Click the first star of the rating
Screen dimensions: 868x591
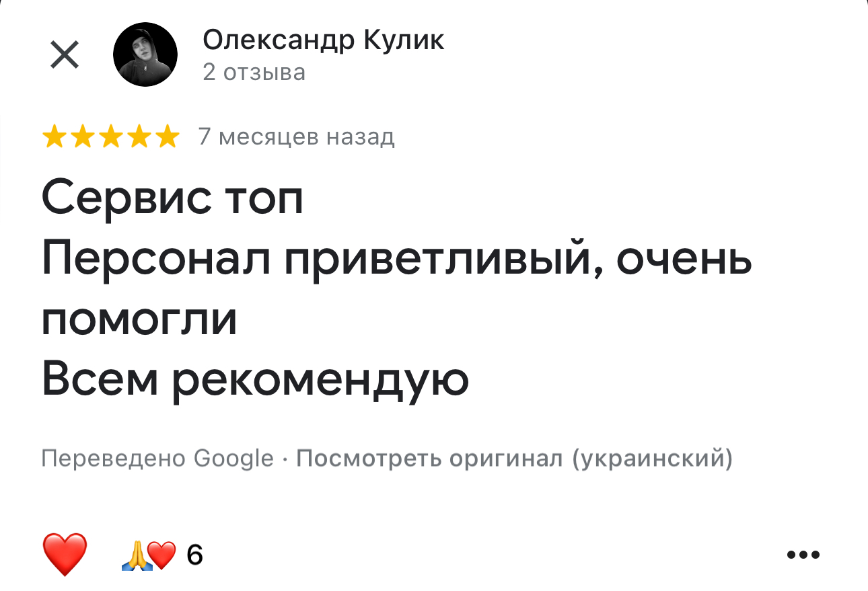pyautogui.click(x=53, y=137)
